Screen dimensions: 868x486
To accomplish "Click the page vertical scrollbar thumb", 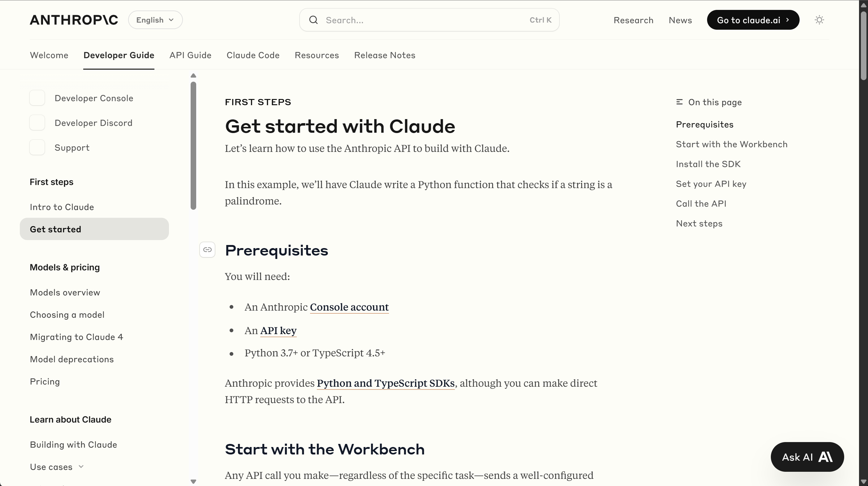I will (863, 46).
